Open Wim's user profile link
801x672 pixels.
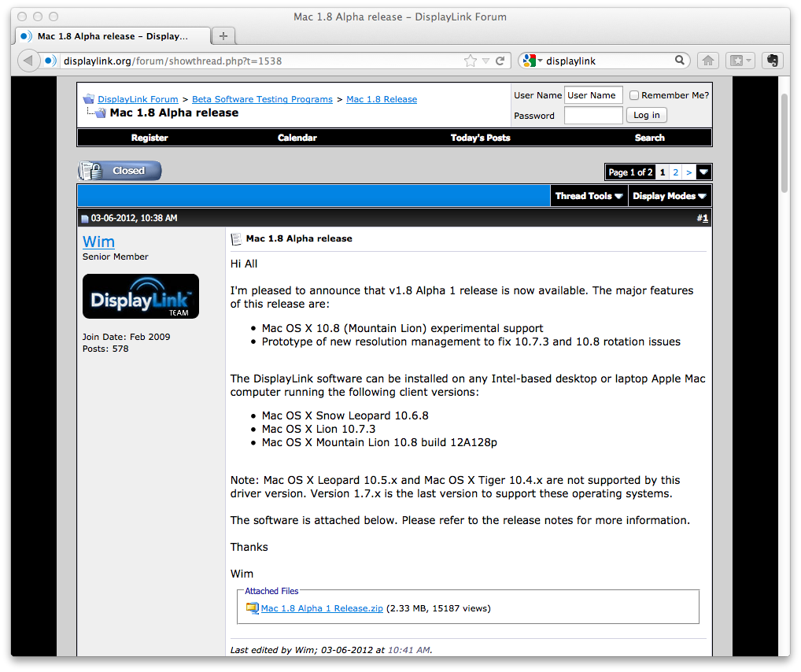click(98, 242)
